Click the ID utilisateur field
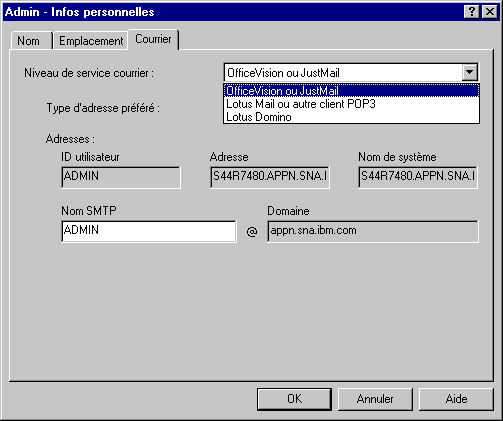 click(121, 177)
